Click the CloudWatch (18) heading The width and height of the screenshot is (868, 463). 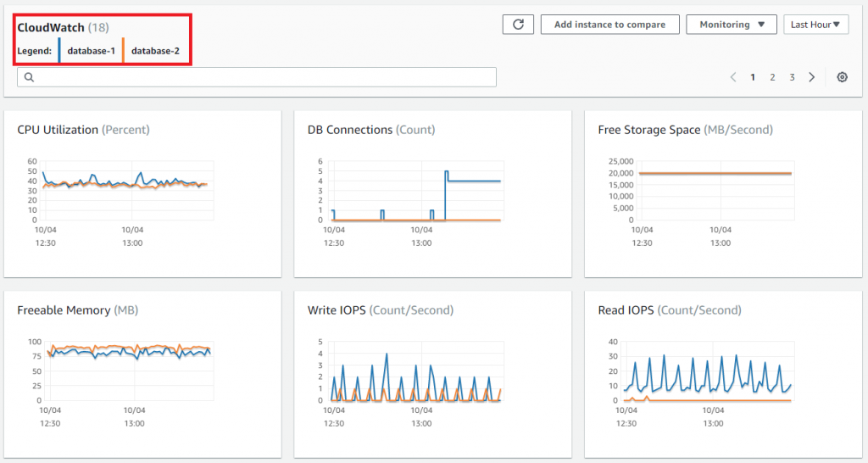click(63, 28)
